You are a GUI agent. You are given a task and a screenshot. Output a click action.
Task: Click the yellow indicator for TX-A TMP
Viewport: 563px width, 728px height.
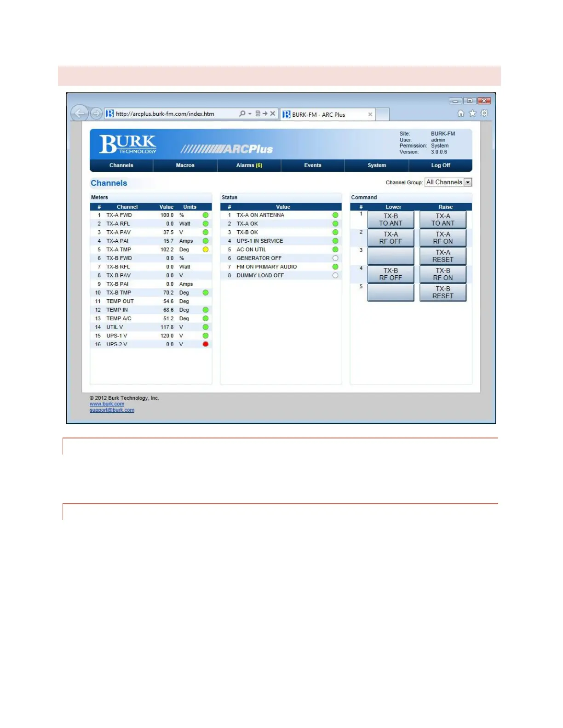pyautogui.click(x=206, y=250)
